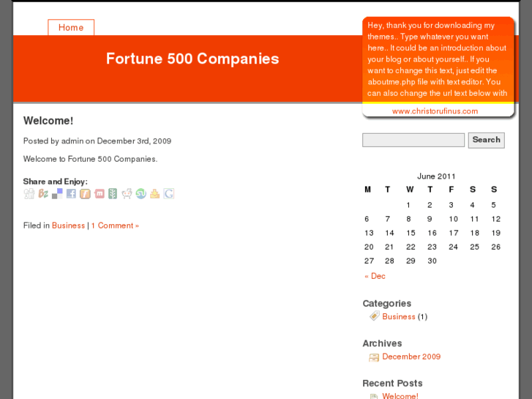Focus the sidebar search text field
Screen dimensions: 532x399
click(413, 140)
